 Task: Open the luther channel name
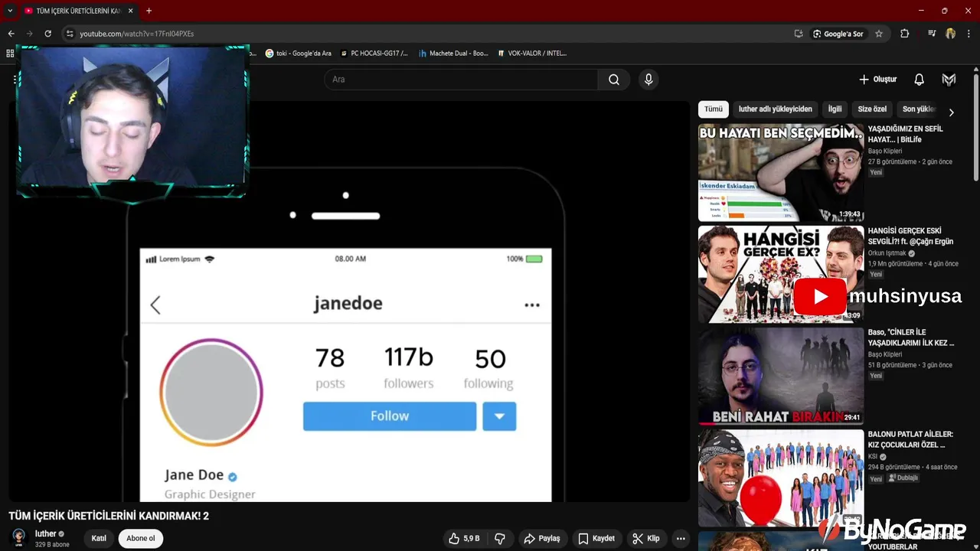(46, 533)
